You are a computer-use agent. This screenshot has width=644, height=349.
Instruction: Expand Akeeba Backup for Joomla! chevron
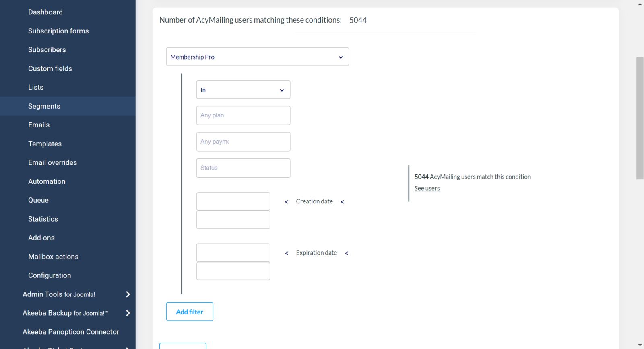[128, 313]
